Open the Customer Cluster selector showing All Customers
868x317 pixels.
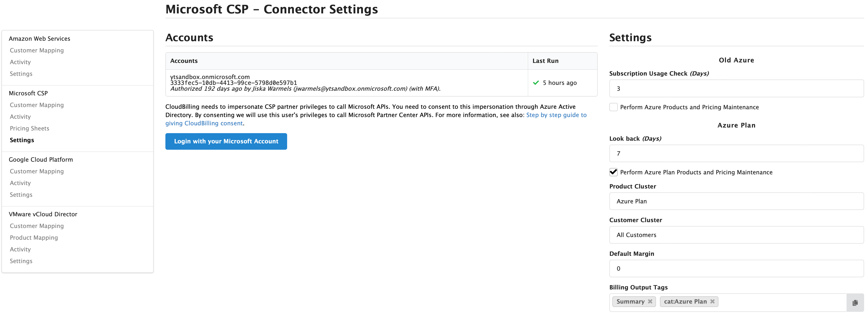tap(736, 235)
